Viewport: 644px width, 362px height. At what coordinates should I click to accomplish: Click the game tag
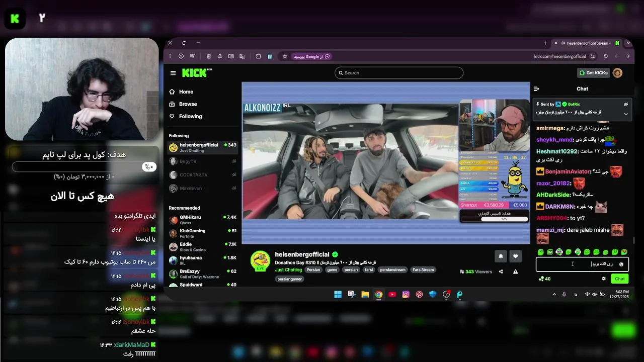[332, 270]
